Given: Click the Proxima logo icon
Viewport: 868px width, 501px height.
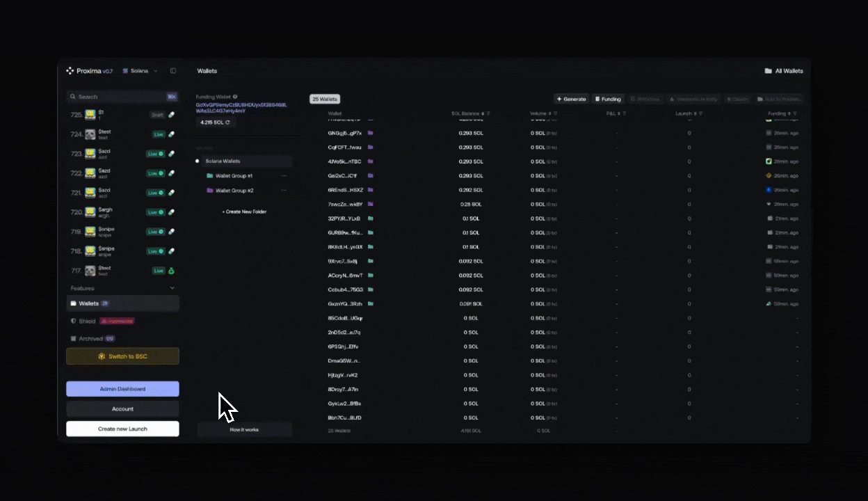Looking at the screenshot, I should tap(70, 71).
